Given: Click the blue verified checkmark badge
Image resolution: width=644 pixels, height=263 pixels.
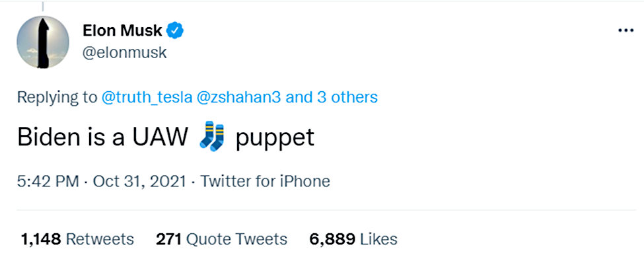Looking at the screenshot, I should click(176, 30).
